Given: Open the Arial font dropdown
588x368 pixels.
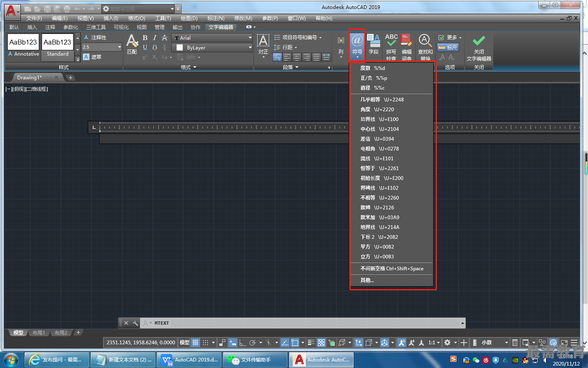Looking at the screenshot, I should 250,38.
